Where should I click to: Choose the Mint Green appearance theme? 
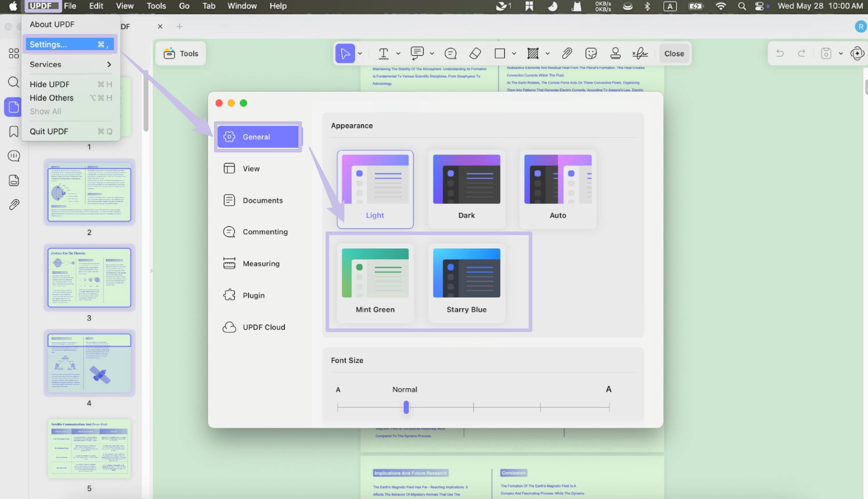375,283
